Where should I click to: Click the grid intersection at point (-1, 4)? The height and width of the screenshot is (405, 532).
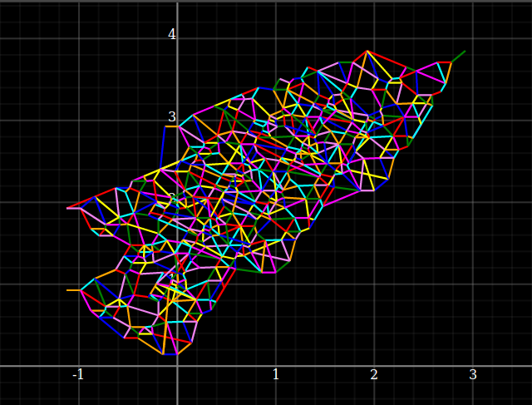point(79,38)
